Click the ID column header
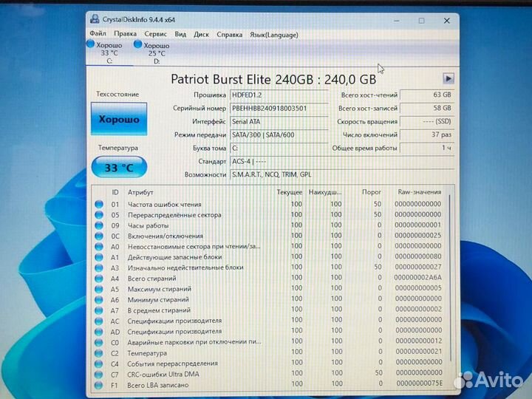This screenshot has width=532, height=399. tap(115, 192)
